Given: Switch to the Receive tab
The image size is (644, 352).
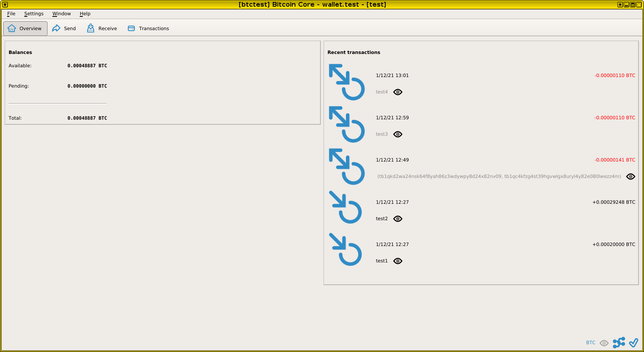Looking at the screenshot, I should [x=102, y=29].
